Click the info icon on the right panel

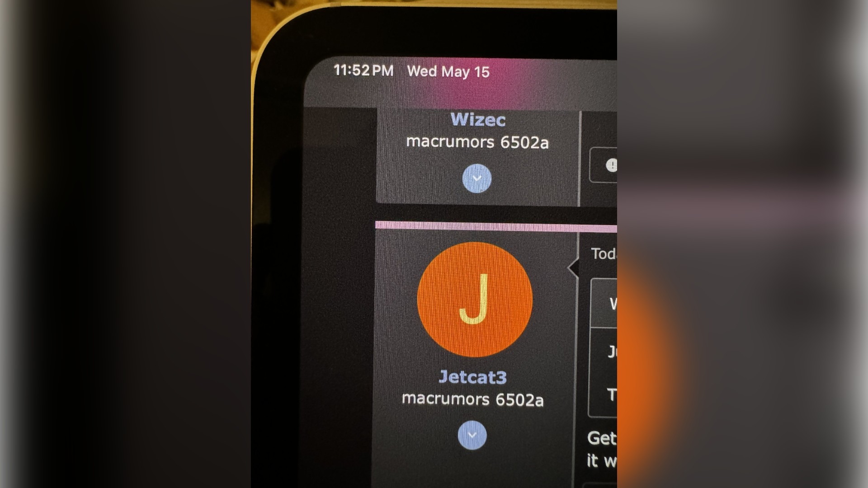tap(611, 165)
